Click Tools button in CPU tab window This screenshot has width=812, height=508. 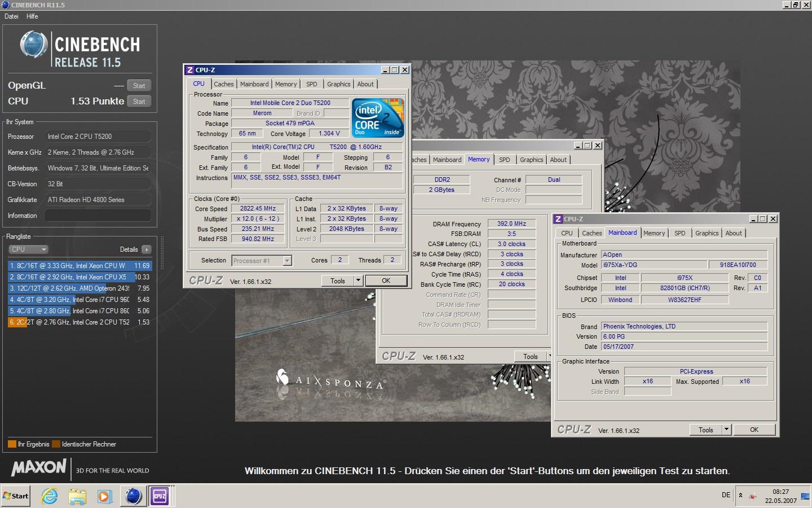[x=338, y=281]
